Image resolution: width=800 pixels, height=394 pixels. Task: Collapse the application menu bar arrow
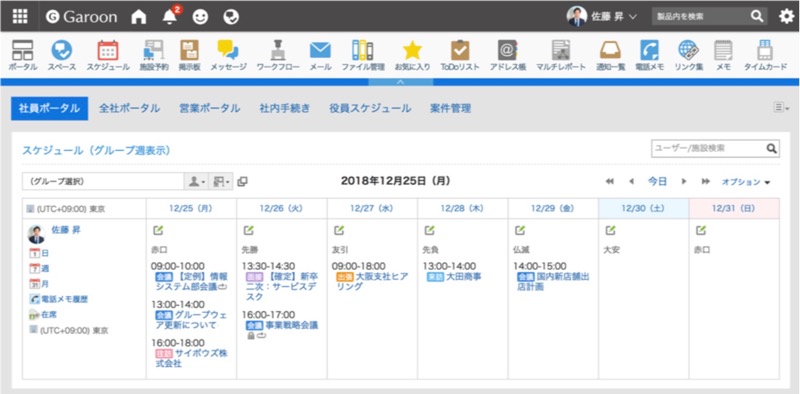[x=401, y=82]
